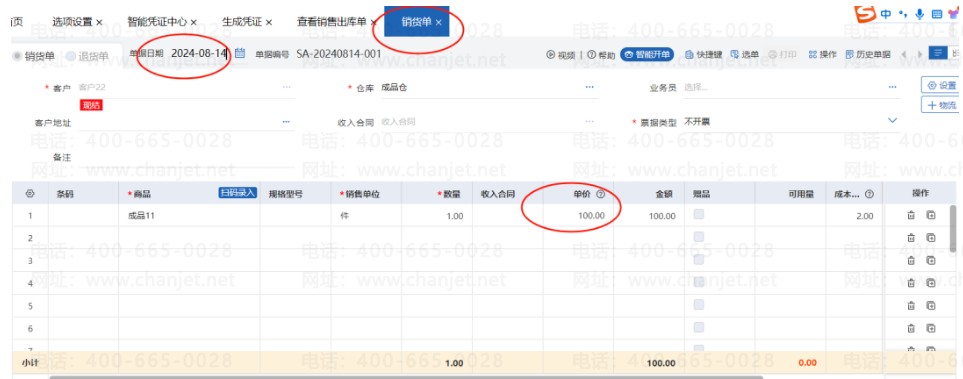Click the 单价 help question-mark icon
Viewport: 963px width, 379px height.
point(601,193)
